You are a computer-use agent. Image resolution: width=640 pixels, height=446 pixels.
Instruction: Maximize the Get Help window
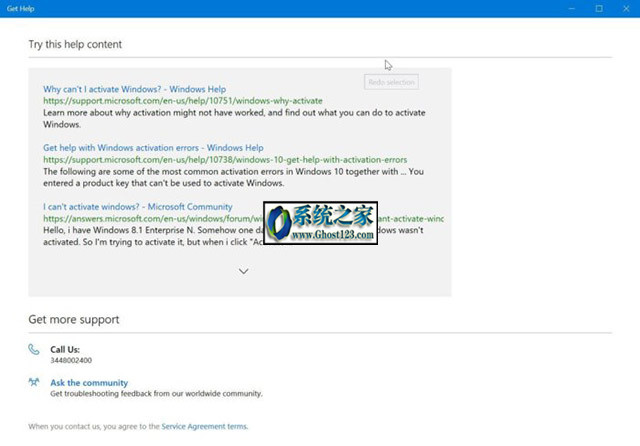tap(599, 9)
